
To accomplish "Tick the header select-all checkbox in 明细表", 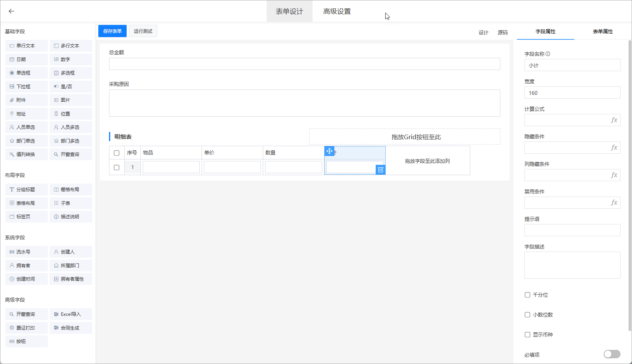I will click(x=117, y=153).
